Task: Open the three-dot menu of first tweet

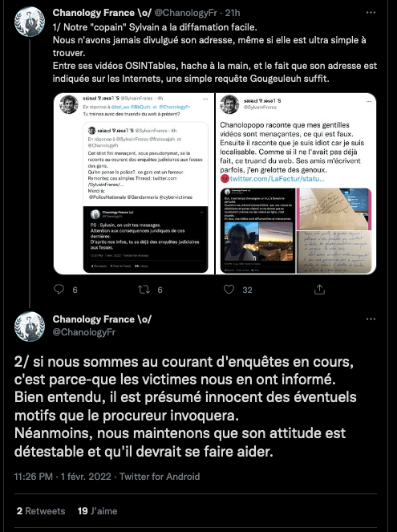Action: pos(371,13)
